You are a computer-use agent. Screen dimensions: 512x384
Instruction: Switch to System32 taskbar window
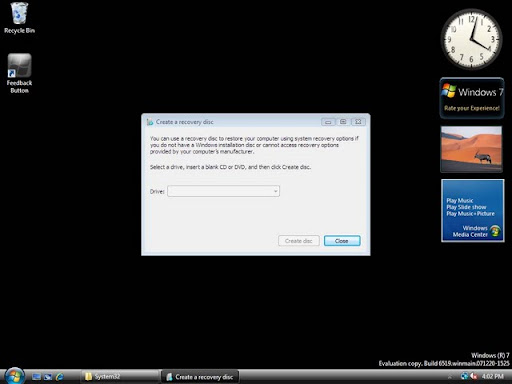pyautogui.click(x=120, y=377)
